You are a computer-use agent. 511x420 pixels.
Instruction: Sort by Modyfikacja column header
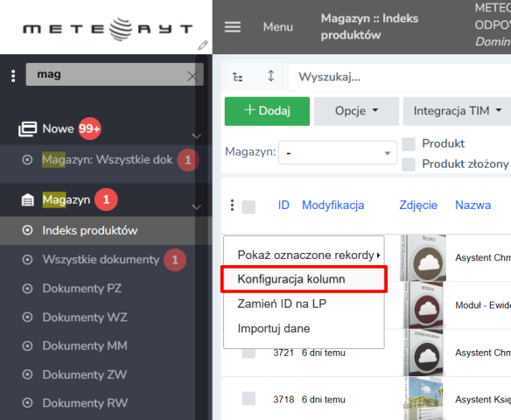tap(333, 206)
